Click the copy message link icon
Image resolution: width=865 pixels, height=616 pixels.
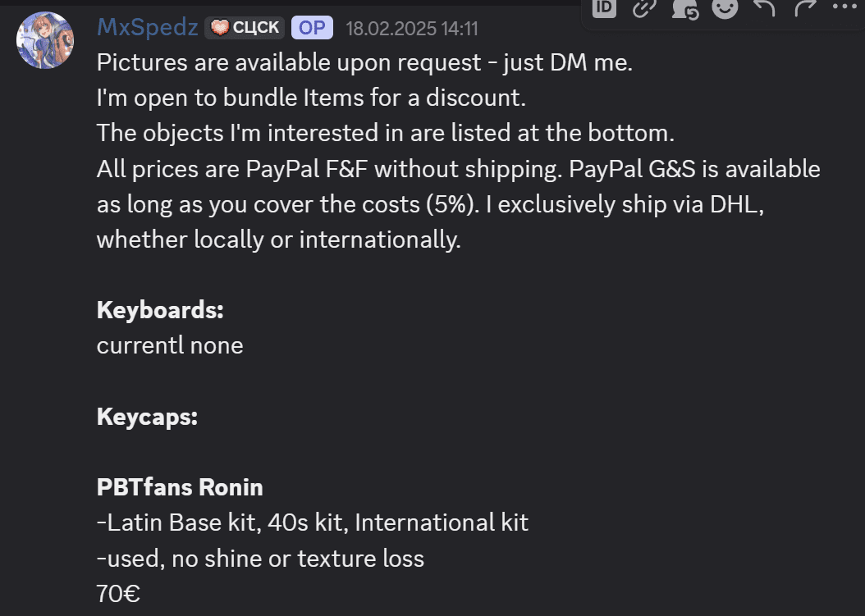(644, 7)
